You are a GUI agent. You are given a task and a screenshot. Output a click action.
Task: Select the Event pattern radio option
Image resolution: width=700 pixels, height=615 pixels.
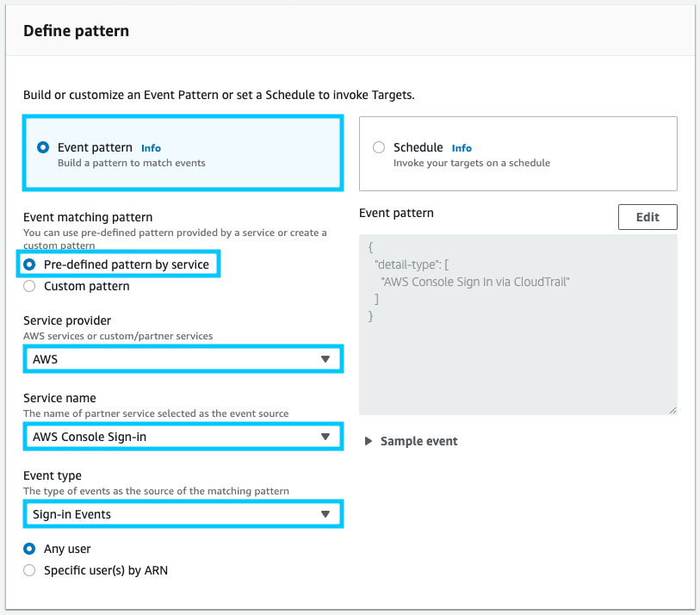(43, 147)
